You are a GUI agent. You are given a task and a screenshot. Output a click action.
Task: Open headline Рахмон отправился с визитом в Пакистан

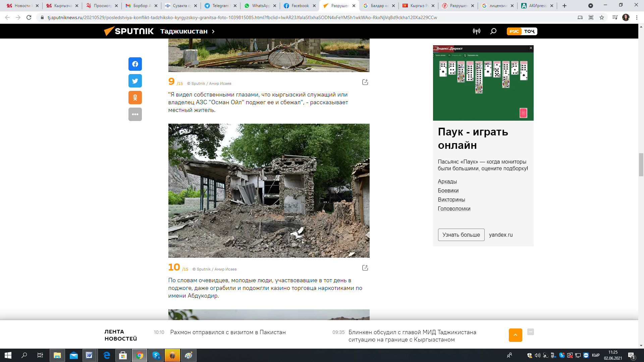(228, 332)
